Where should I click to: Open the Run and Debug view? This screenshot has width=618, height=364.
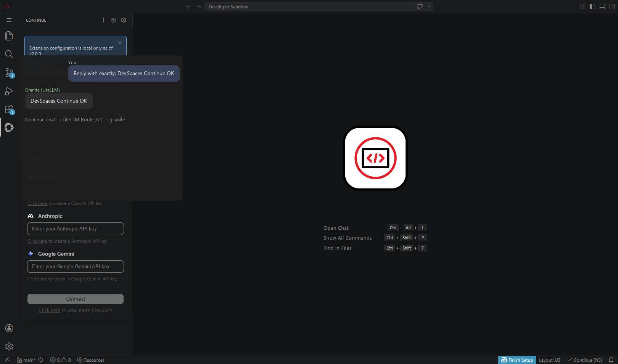coord(9,91)
